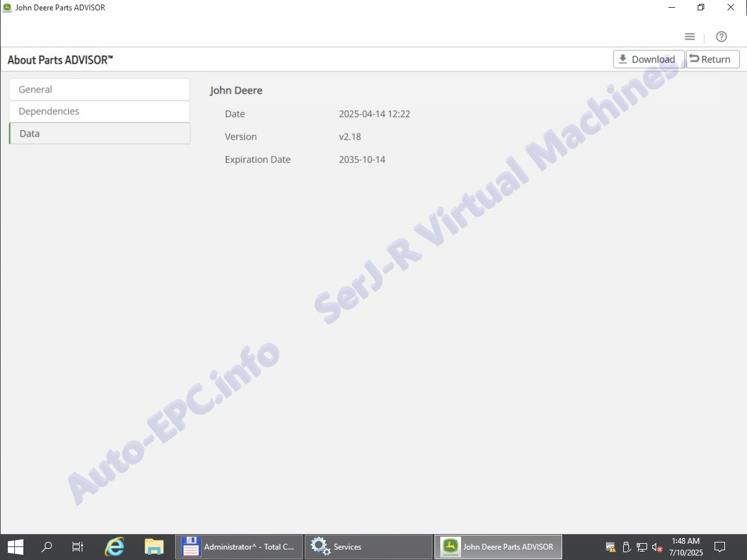Open File Explorer from the taskbar
Image resolution: width=747 pixels, height=560 pixels.
click(154, 547)
